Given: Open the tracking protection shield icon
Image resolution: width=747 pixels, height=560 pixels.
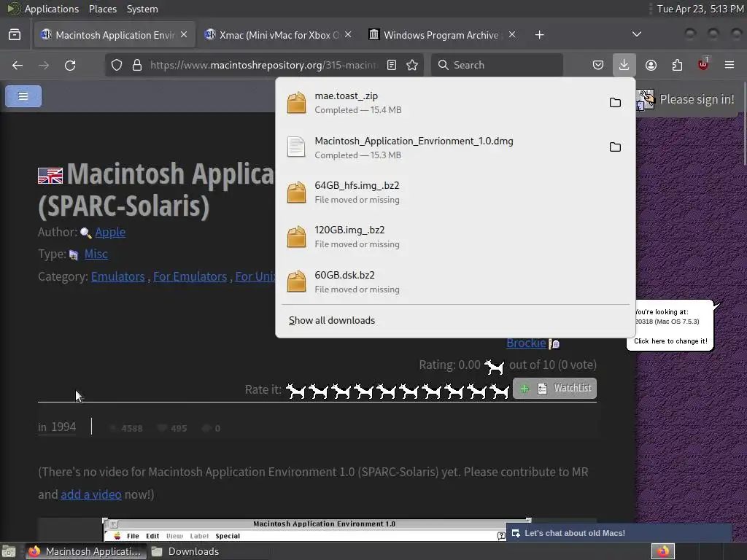Looking at the screenshot, I should click(x=117, y=65).
